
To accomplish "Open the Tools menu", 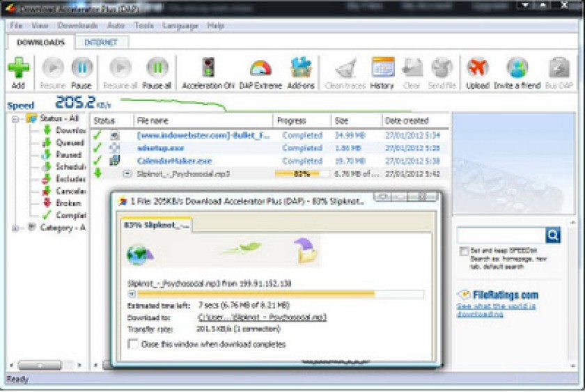I will point(144,25).
